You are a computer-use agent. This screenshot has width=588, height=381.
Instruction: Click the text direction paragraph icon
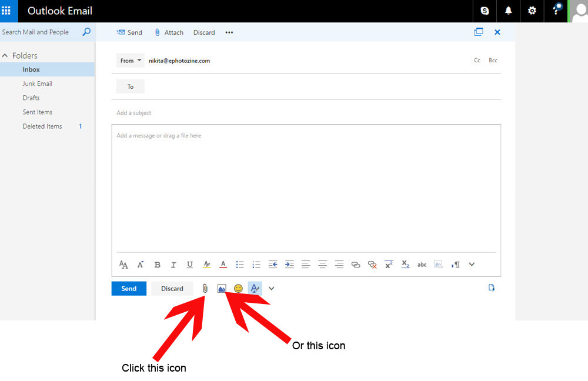[x=455, y=265]
